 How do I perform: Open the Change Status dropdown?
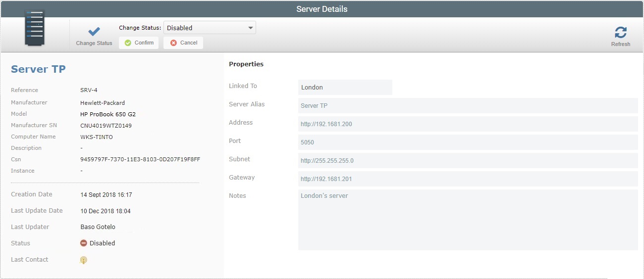coord(210,28)
